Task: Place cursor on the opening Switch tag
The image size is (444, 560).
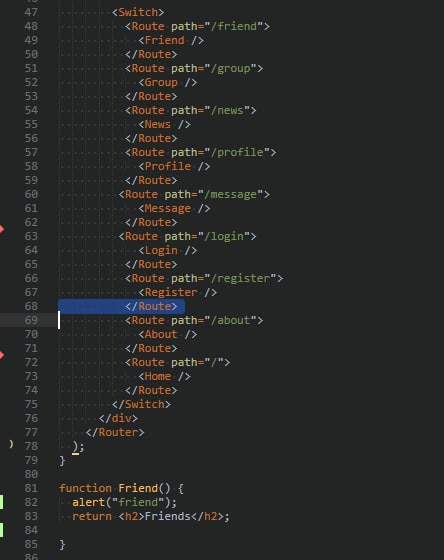Action: [138, 12]
